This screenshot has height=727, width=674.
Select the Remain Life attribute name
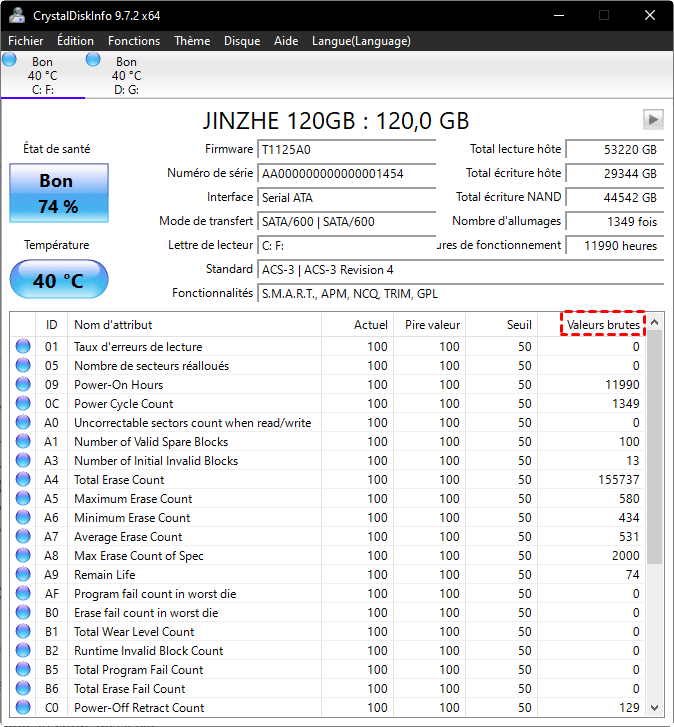coord(105,574)
